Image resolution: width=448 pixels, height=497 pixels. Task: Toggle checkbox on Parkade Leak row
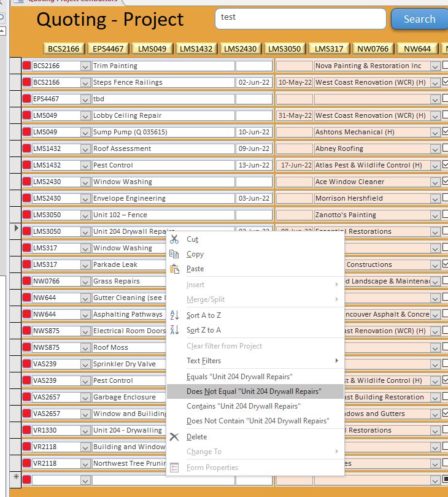click(445, 264)
